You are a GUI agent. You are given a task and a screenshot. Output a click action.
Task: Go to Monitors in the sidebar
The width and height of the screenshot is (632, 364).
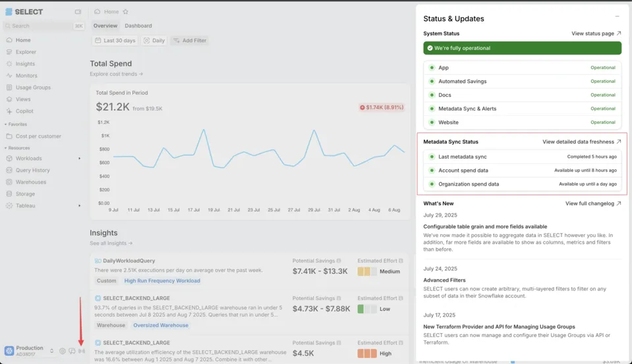26,76
